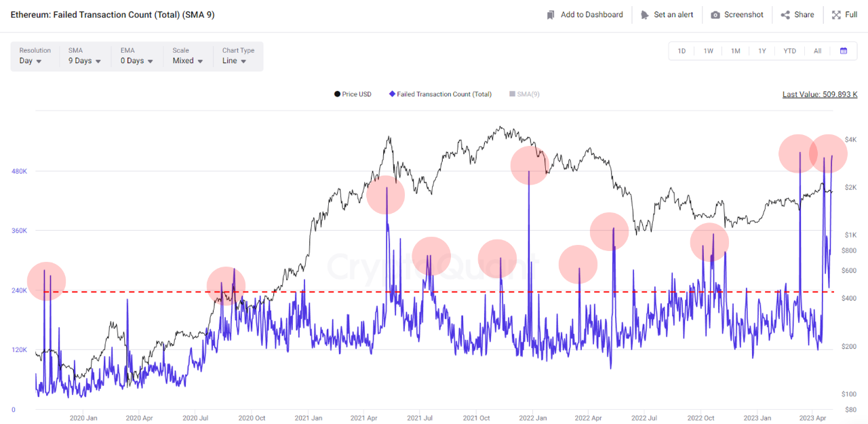Image resolution: width=868 pixels, height=424 pixels.
Task: Toggle Price USD series in legend
Action: (x=353, y=94)
